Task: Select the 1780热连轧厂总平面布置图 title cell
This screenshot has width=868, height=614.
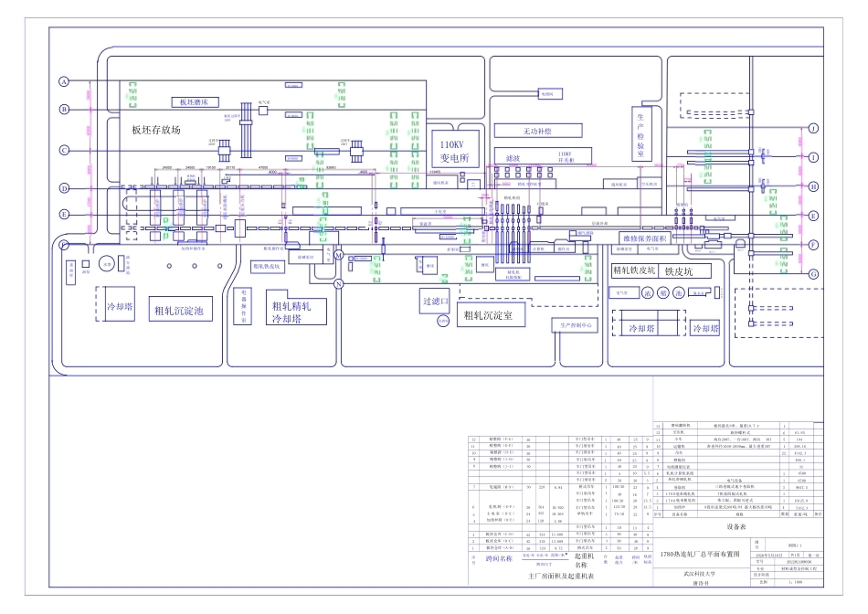Action: (x=700, y=555)
